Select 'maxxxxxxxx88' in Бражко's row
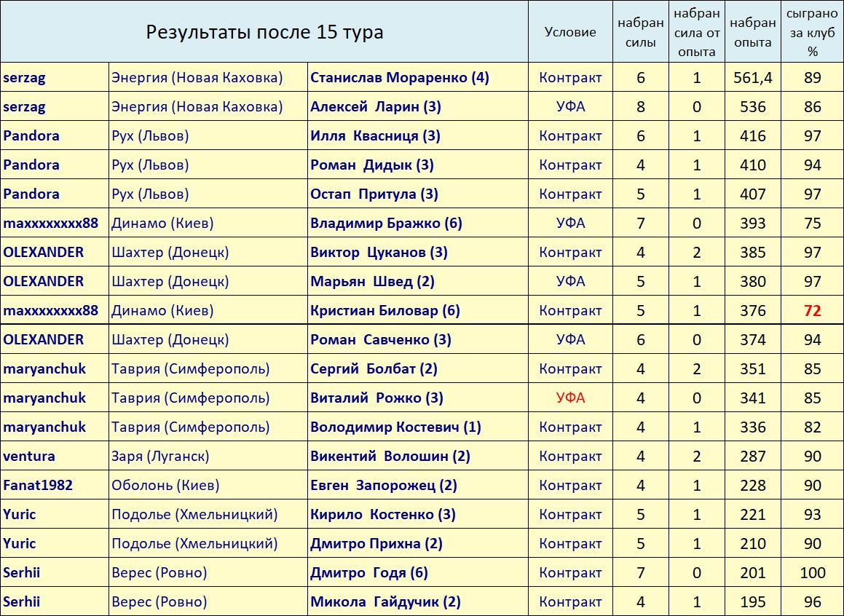Viewport: 844px width, 616px height. tap(50, 223)
